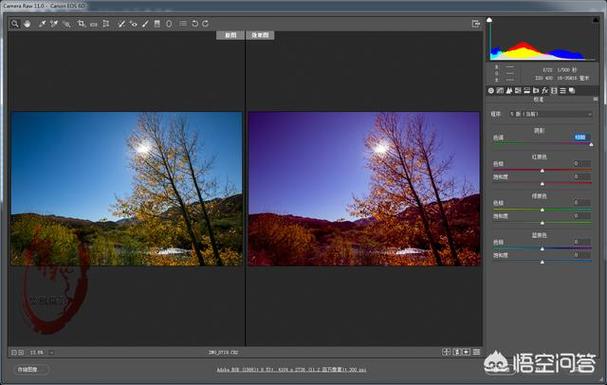Swap before and after settings
607x385 pixels.
457,352
